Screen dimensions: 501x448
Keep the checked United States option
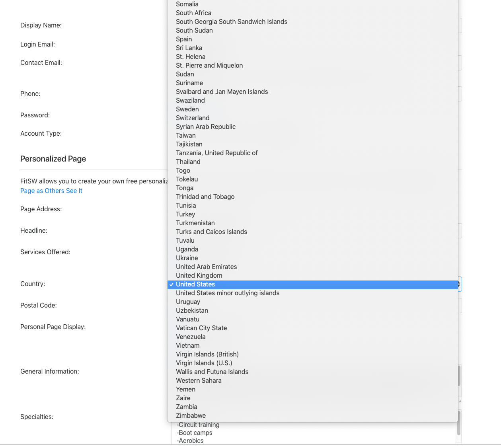coord(313,284)
